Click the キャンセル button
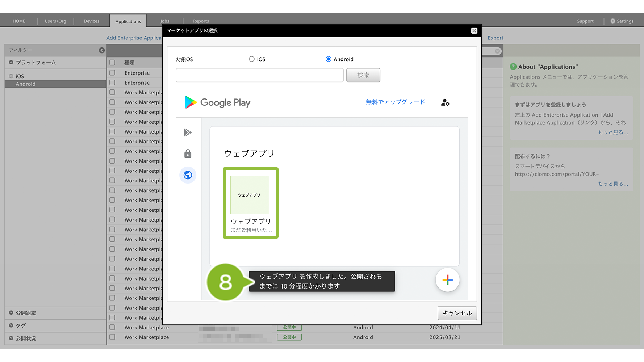644x362 pixels. pyautogui.click(x=457, y=313)
